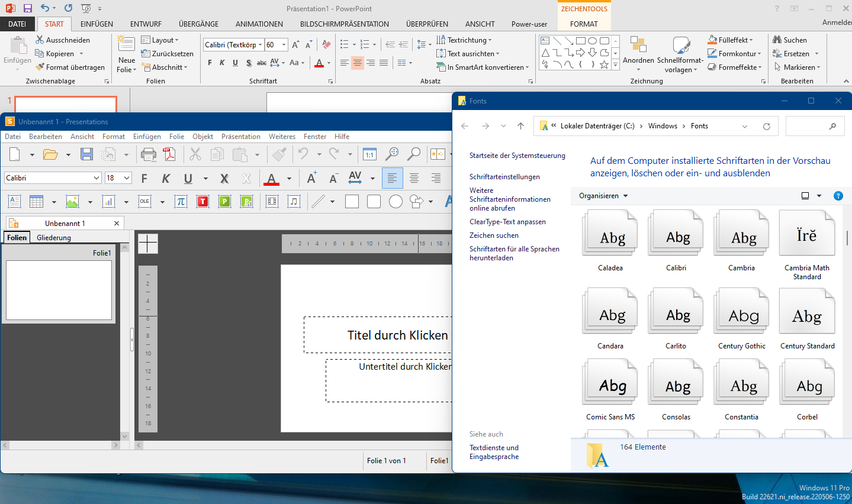Click Neue Folie icon in PowerPoint
Viewport: 852px width, 504px height.
coord(126,44)
